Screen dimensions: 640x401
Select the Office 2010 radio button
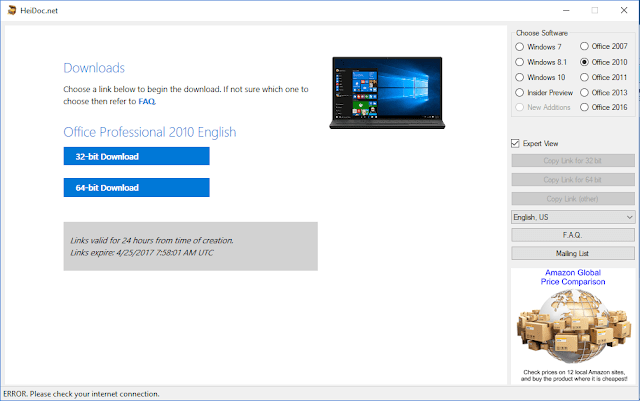584,62
